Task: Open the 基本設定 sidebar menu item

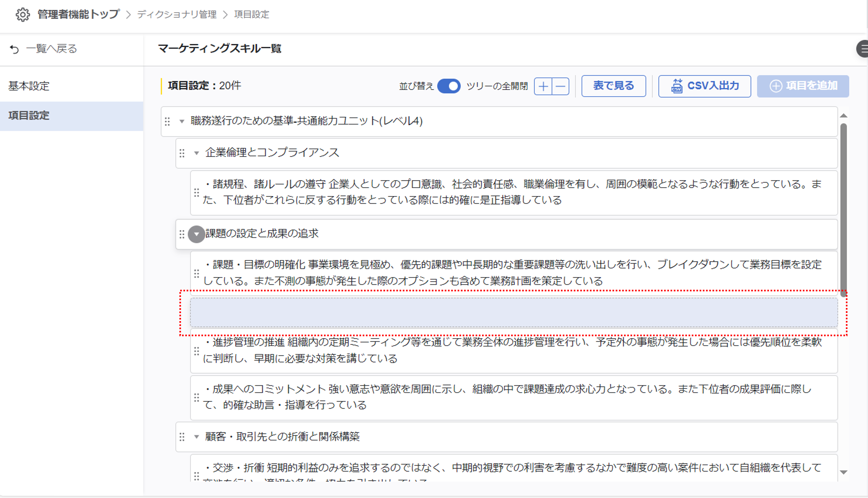Action: pos(29,86)
